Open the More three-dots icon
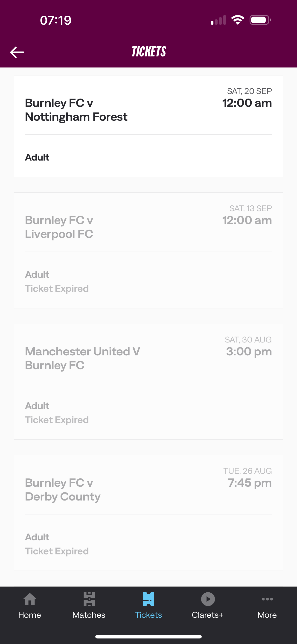297x644 pixels. (267, 599)
